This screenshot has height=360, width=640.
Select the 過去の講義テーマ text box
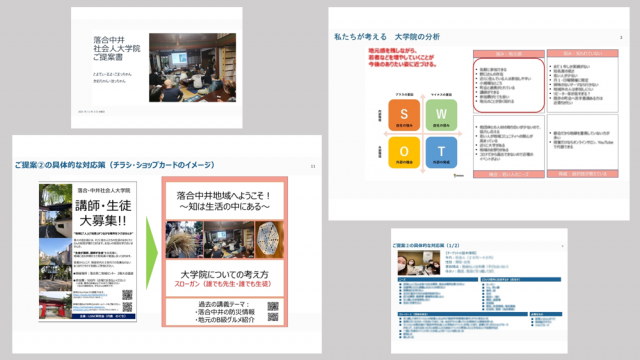click(x=224, y=312)
